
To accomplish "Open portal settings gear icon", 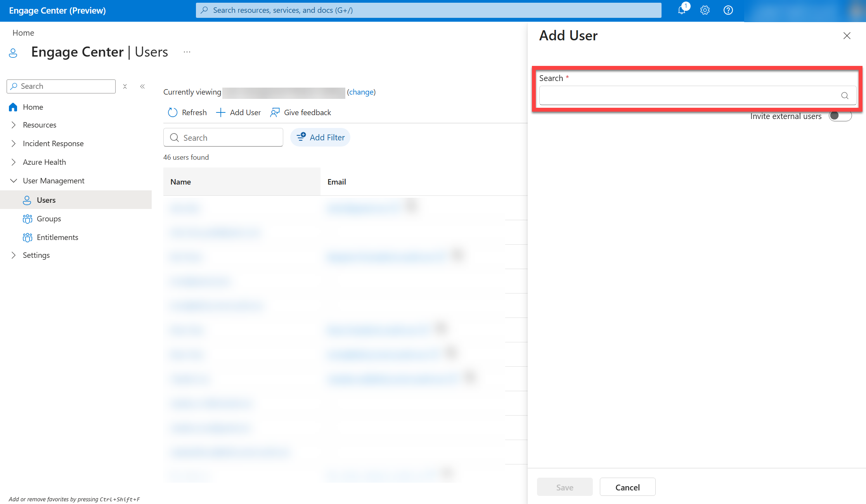I will pos(705,10).
